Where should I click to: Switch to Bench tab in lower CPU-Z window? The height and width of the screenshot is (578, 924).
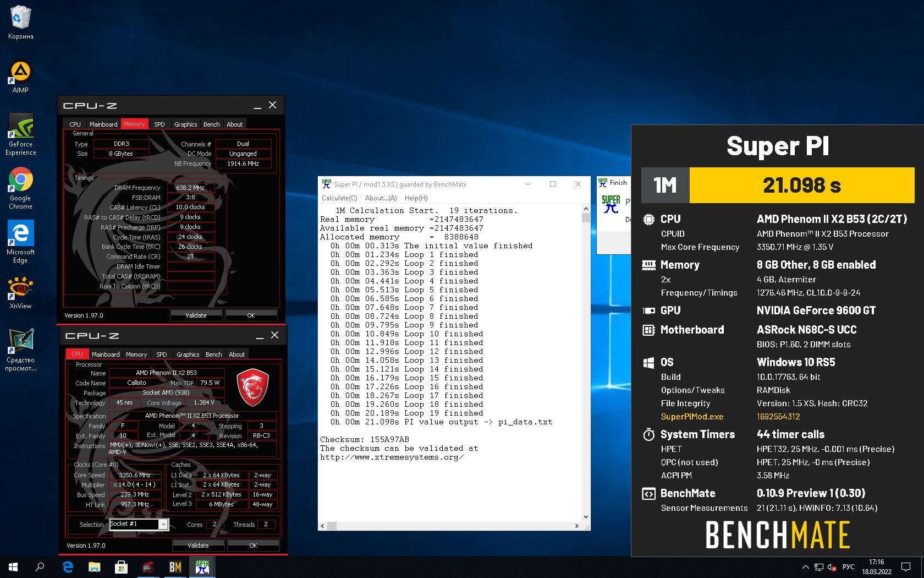pos(214,355)
